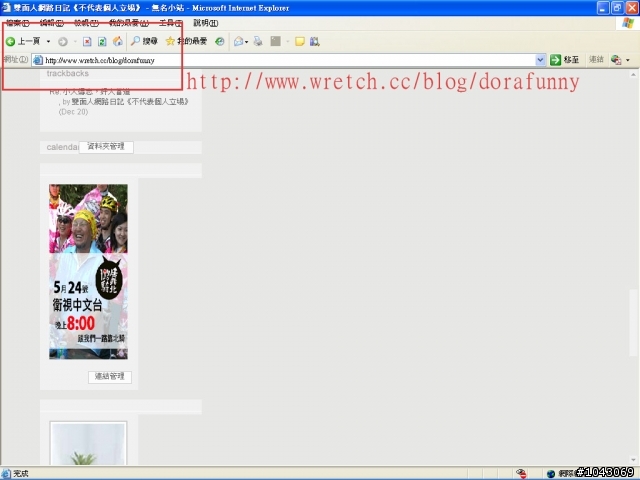Stop page loading with red X icon
The width and height of the screenshot is (640, 480).
[87, 41]
